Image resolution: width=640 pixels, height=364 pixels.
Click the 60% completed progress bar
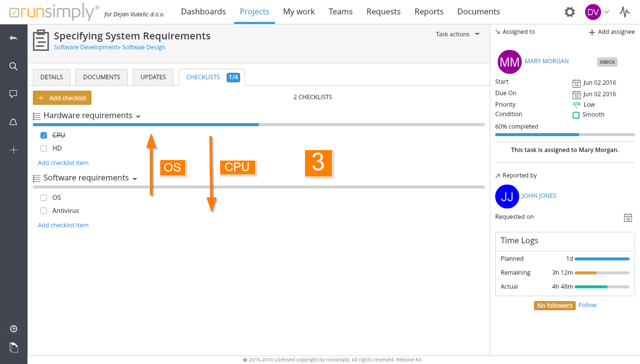[565, 135]
